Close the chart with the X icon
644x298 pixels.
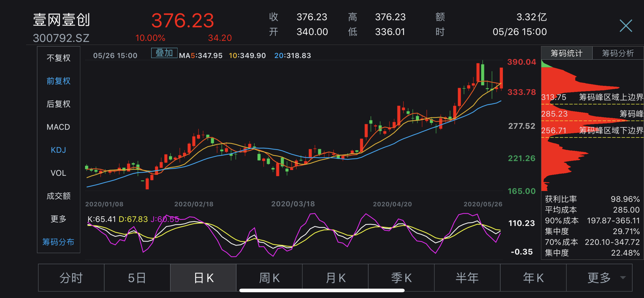[x=626, y=25]
